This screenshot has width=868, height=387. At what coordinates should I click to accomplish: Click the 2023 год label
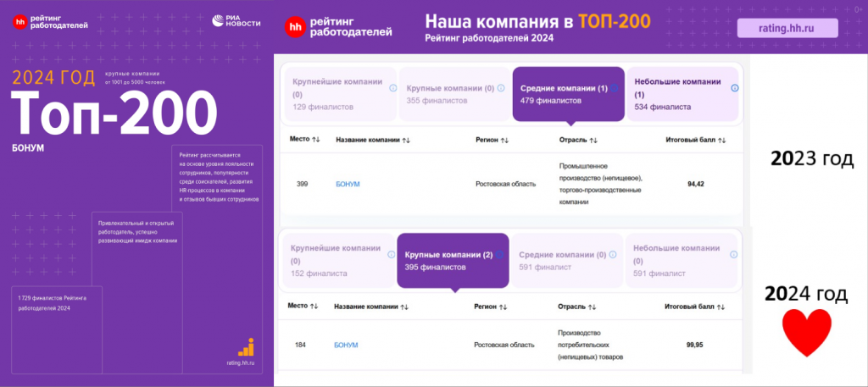(811, 159)
